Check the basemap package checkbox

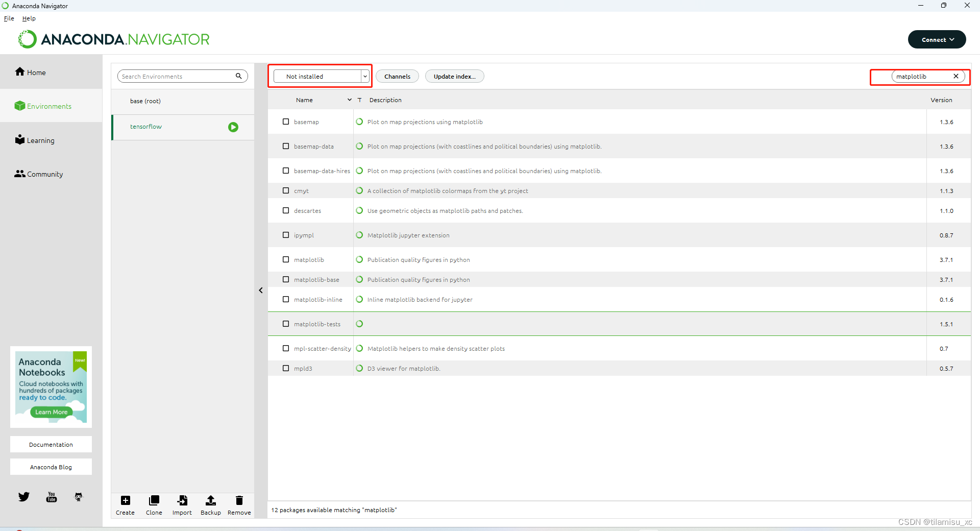(x=286, y=122)
